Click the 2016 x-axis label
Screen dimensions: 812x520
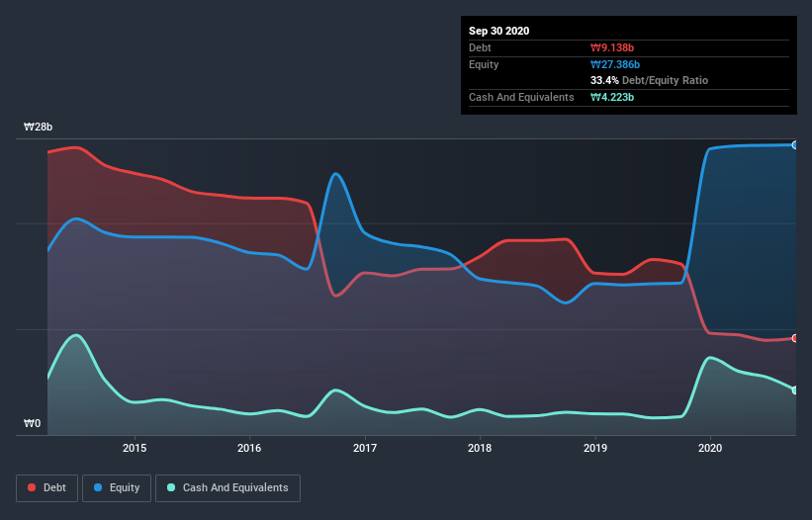pos(249,448)
